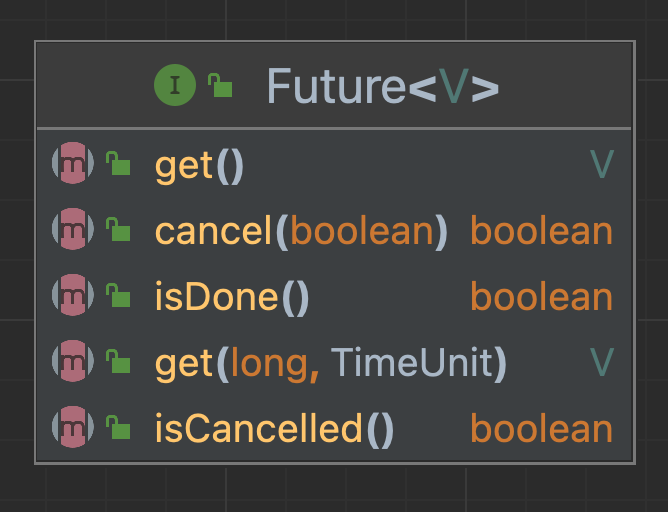Click the method icon next to get()
Screen dimensions: 668x512
[73, 163]
